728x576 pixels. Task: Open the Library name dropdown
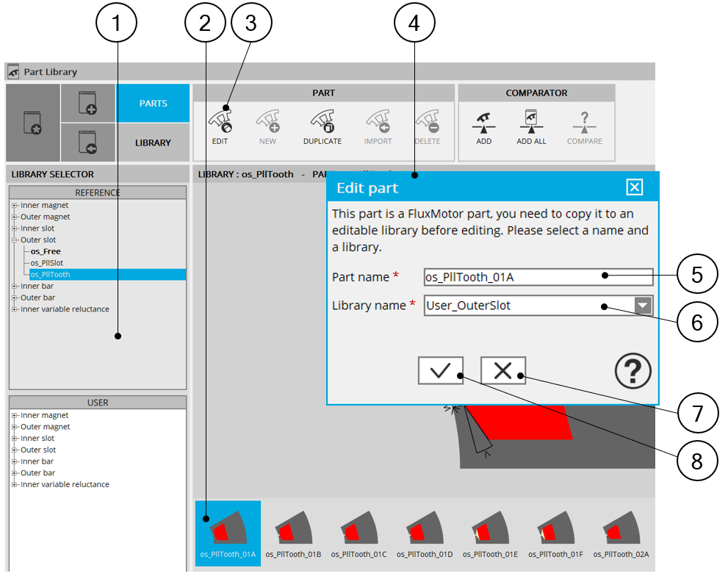[643, 306]
